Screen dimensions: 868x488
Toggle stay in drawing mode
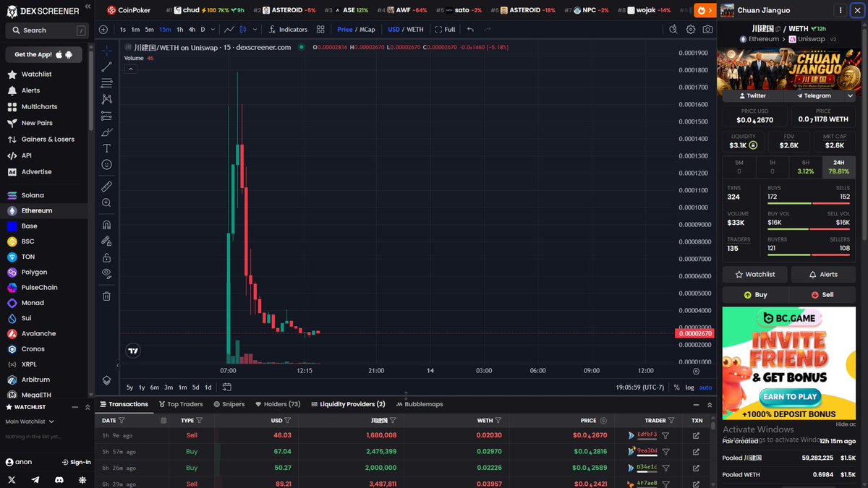pos(106,241)
